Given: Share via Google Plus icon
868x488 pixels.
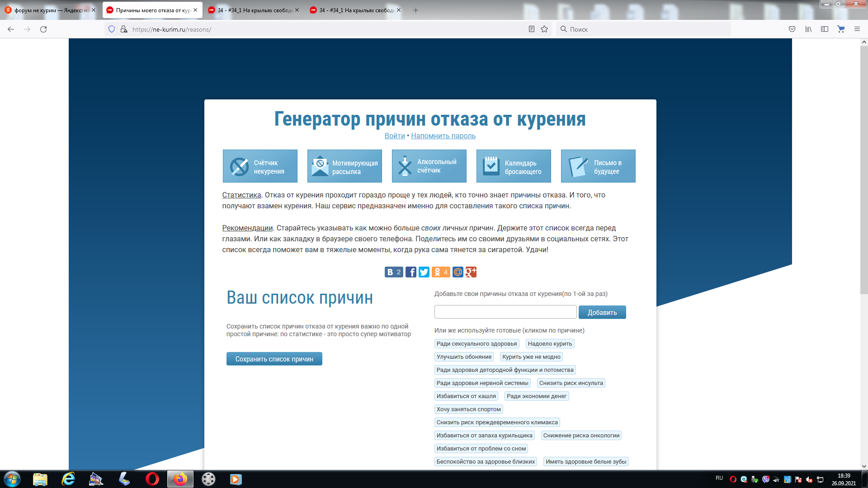Looking at the screenshot, I should (x=471, y=272).
